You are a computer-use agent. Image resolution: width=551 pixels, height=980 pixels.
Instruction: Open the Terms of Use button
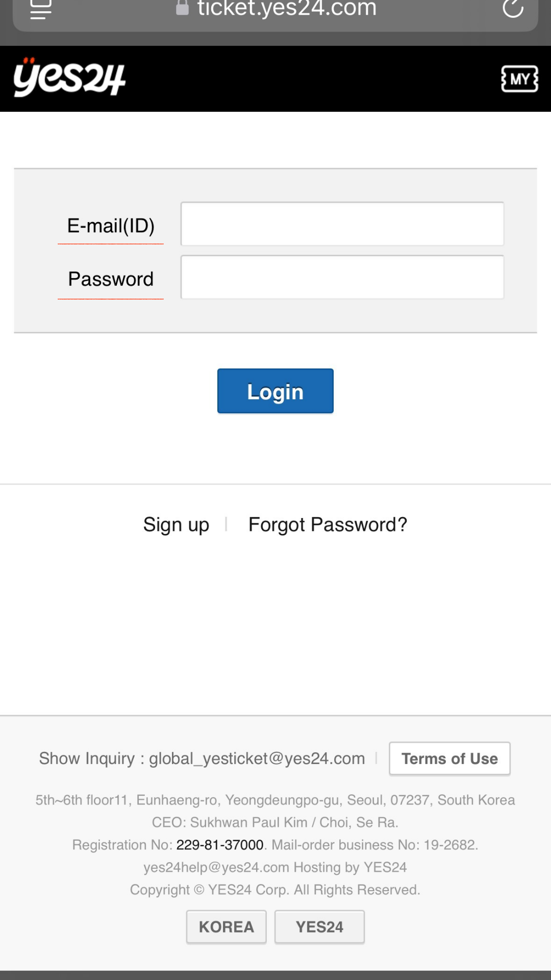pyautogui.click(x=449, y=759)
